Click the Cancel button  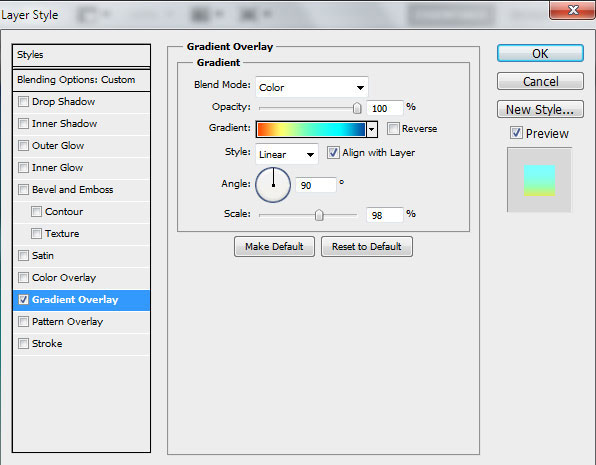coord(540,81)
